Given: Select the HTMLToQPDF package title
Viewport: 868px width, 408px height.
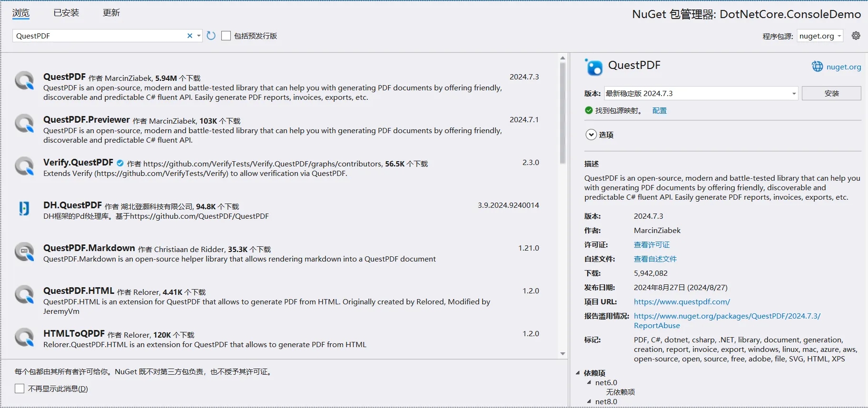Looking at the screenshot, I should point(74,334).
